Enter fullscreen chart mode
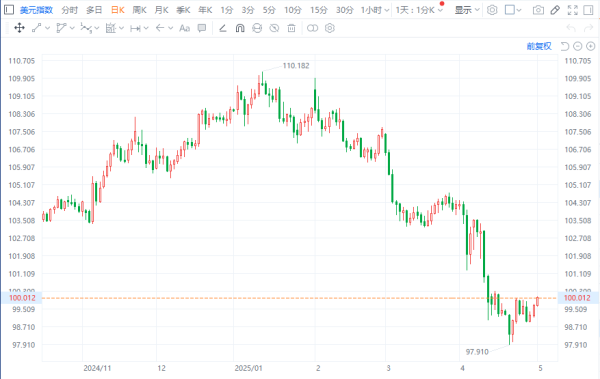 tap(572, 10)
